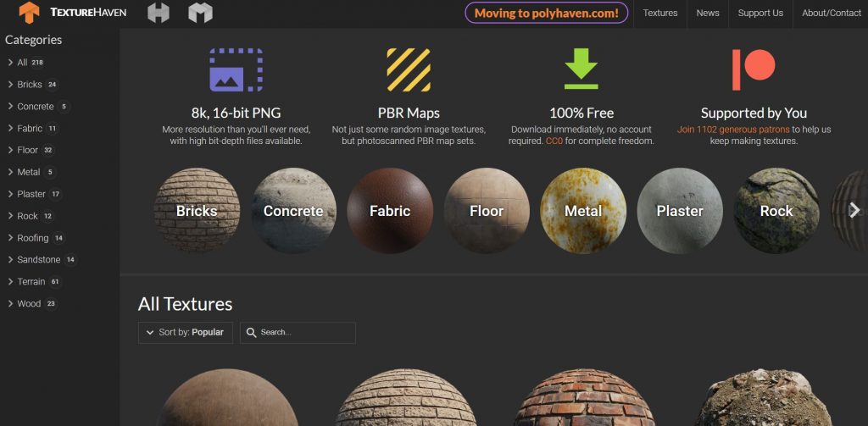
Task: Open the News menu item
Action: tap(708, 14)
